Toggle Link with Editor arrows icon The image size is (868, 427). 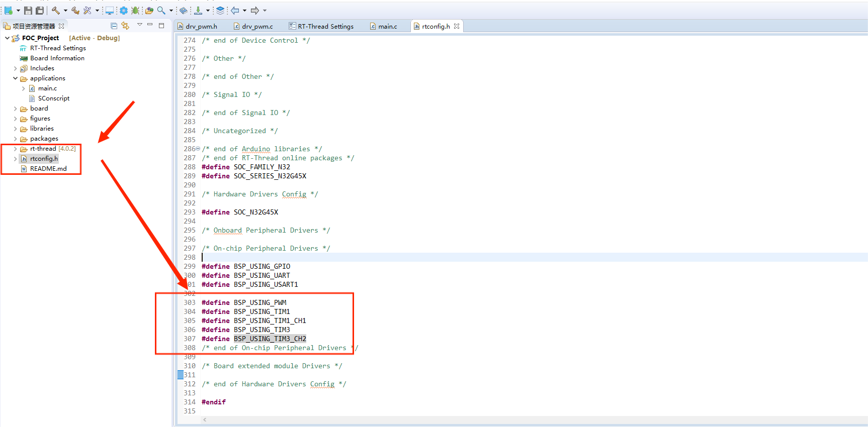(x=125, y=26)
